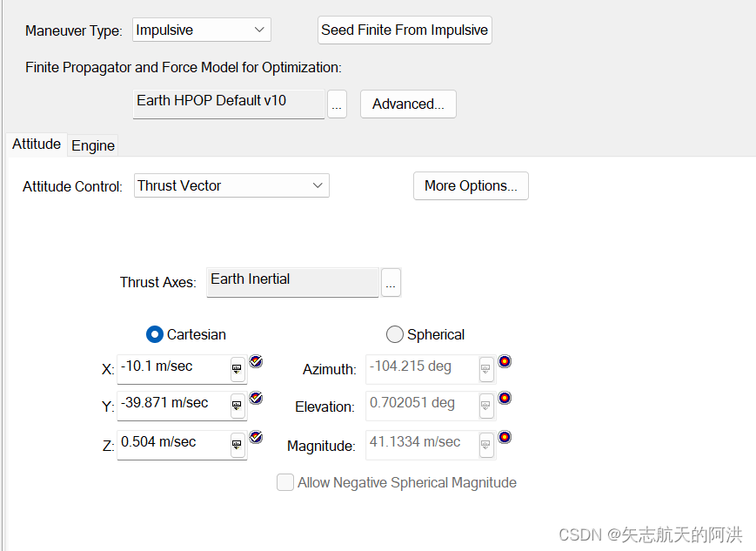Click the ellipsis button beside Thrust Axes

click(391, 282)
